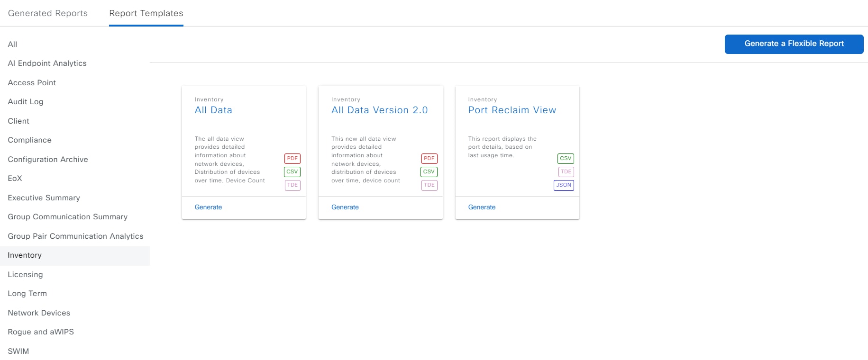Click the All Data card description text
Image resolution: width=868 pixels, height=360 pixels.
[230, 160]
